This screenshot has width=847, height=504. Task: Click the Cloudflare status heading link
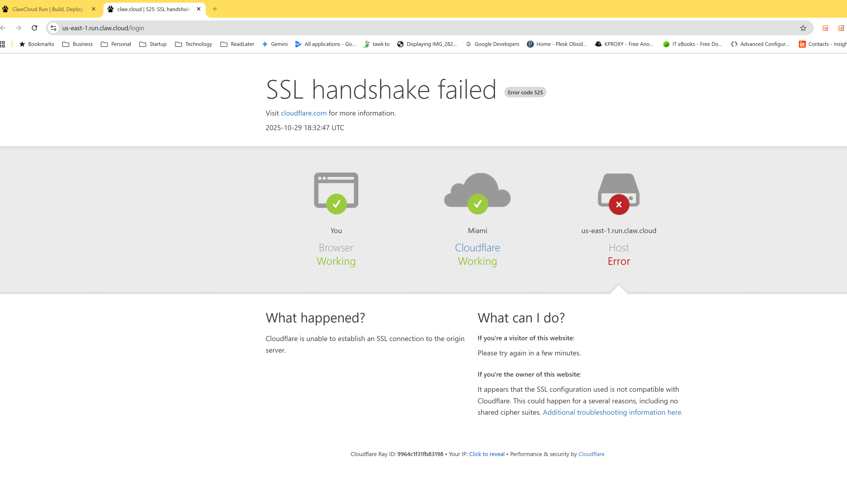[477, 247]
